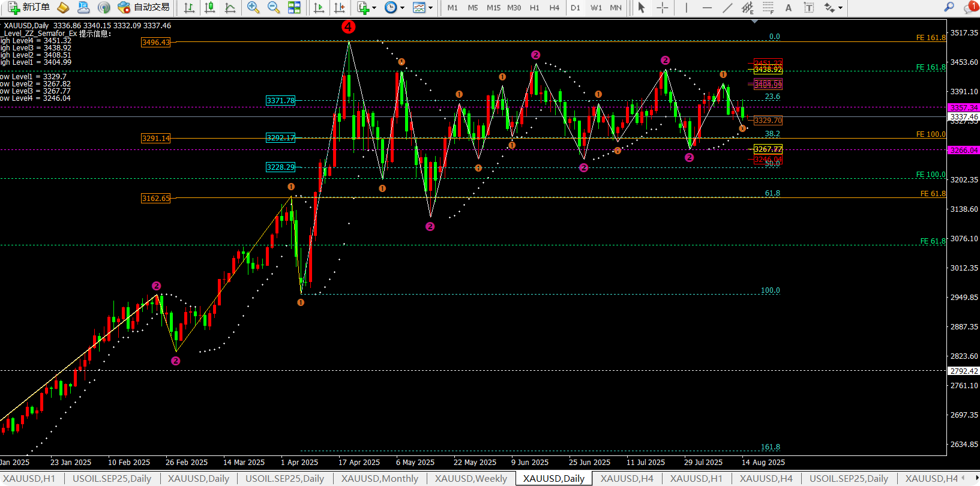Select the H4 timeframe button
The image size is (980, 486).
554,8
